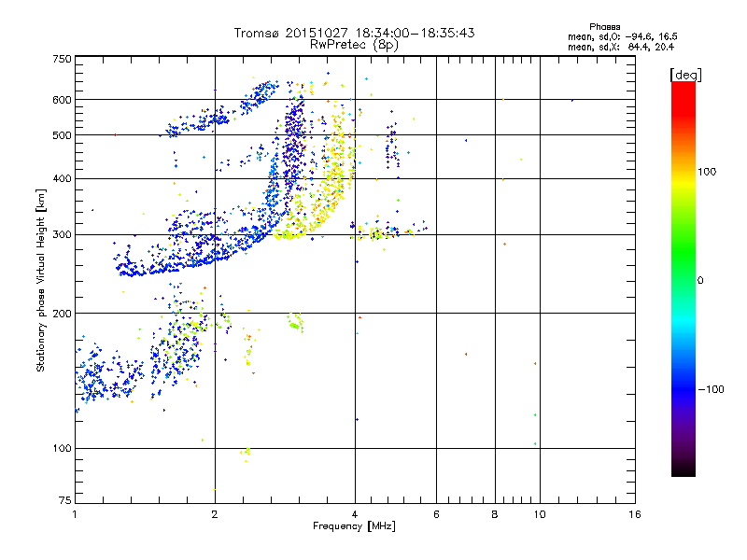
Task: Click the x-axis tick label '8'
Action: coord(495,514)
